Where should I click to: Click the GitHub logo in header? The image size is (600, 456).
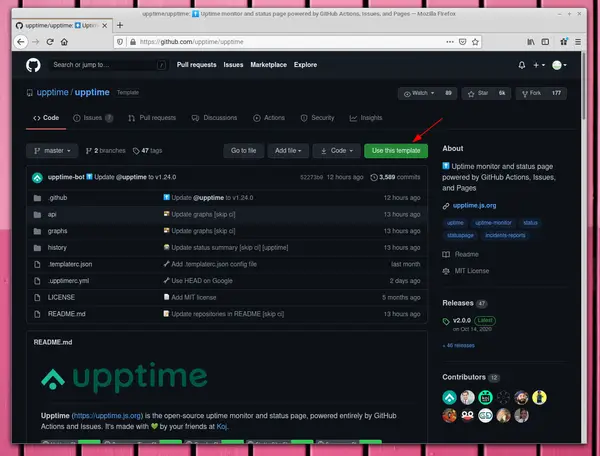coord(32,65)
